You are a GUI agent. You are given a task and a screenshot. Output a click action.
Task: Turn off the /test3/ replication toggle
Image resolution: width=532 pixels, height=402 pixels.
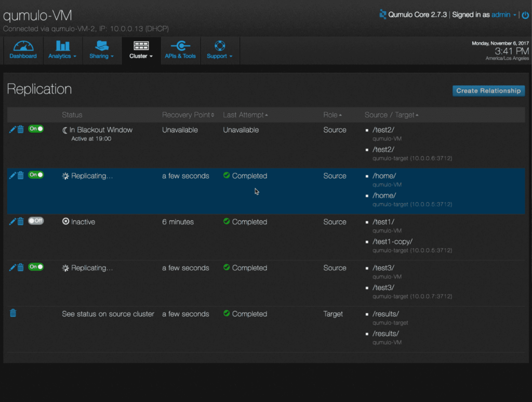coord(36,267)
